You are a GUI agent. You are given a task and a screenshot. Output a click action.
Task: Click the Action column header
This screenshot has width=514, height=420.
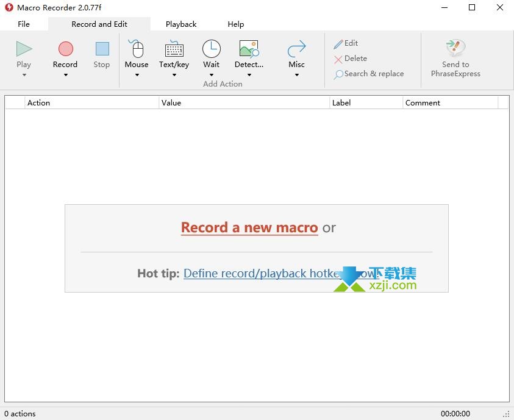coord(92,103)
